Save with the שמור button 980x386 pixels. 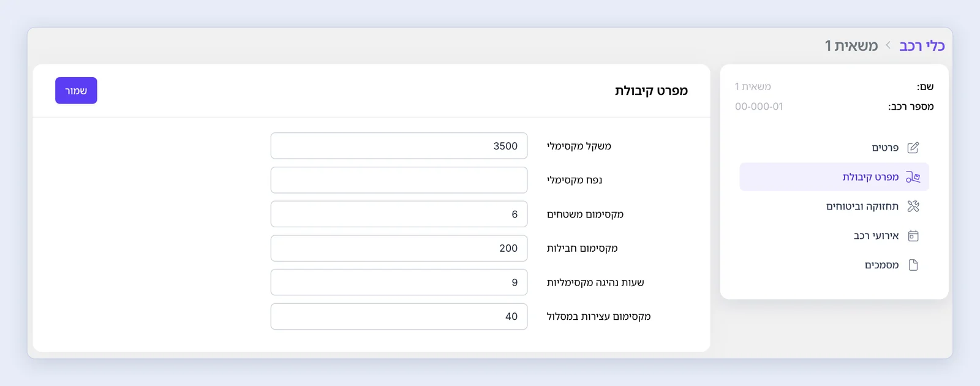(76, 91)
